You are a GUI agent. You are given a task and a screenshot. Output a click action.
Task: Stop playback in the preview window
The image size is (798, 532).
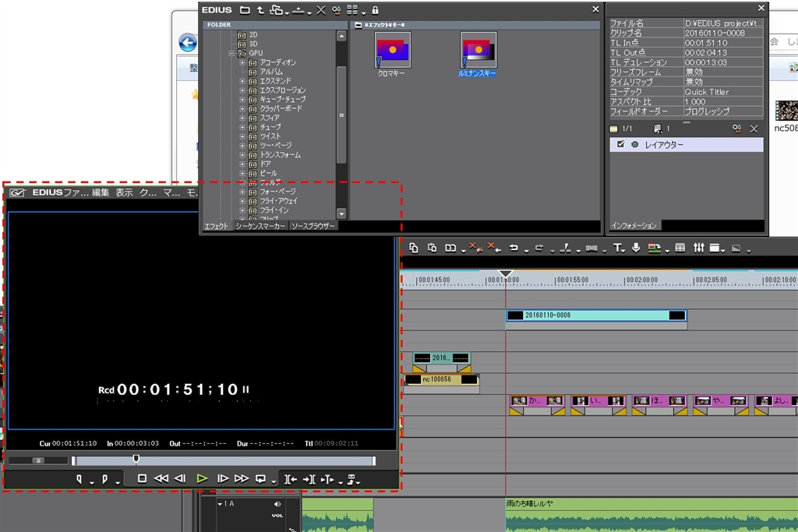[142, 478]
